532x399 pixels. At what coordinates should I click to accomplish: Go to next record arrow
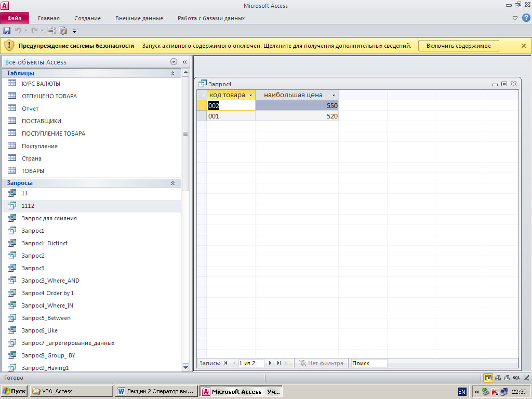(270, 363)
